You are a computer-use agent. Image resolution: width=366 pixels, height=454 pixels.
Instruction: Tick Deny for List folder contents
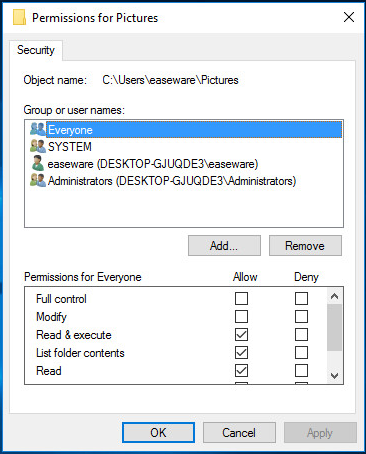[301, 352]
